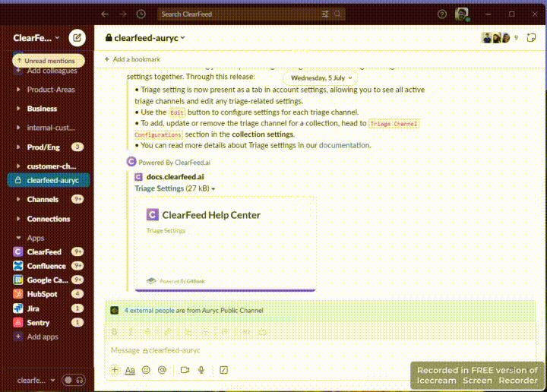Open the user profile avatar

[x=462, y=14]
